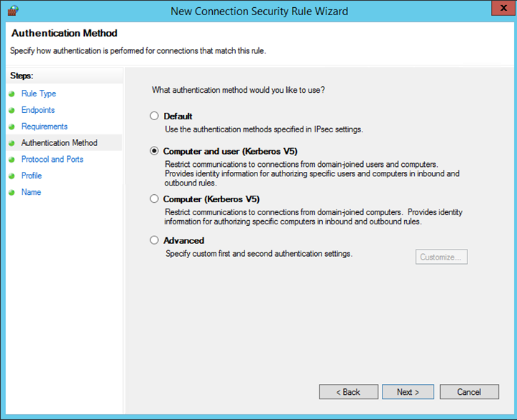Click the firewall wizard icon in title bar
517x420 pixels.
coord(13,11)
